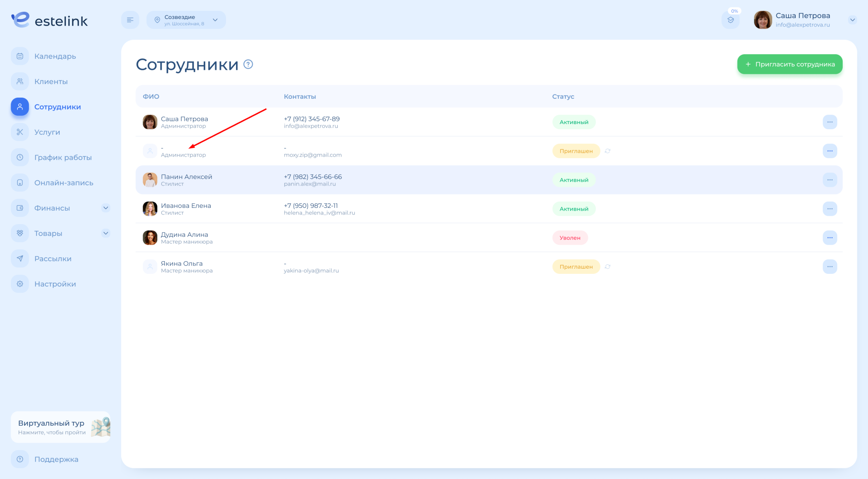Start the Виртуальный тур card
This screenshot has height=479, width=868.
(x=60, y=427)
